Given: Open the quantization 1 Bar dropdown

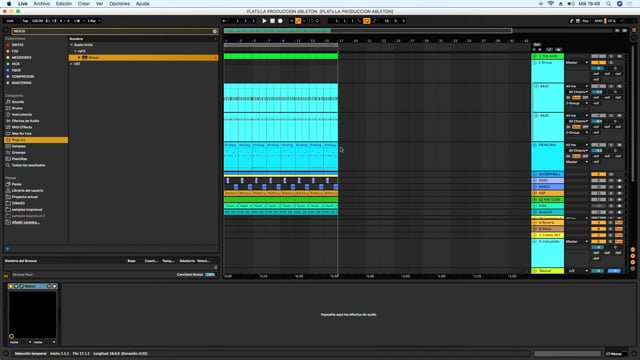Looking at the screenshot, I should (x=93, y=21).
